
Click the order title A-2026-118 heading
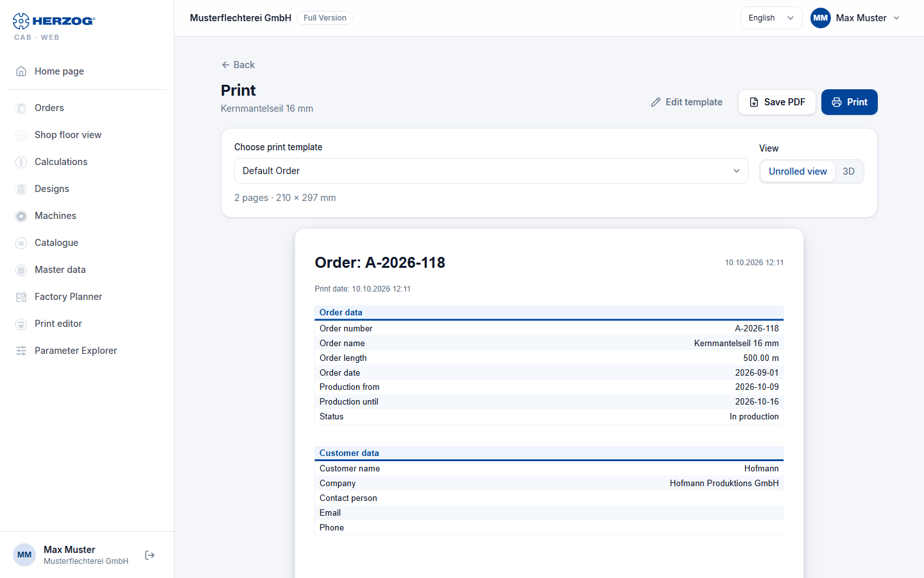click(x=380, y=263)
